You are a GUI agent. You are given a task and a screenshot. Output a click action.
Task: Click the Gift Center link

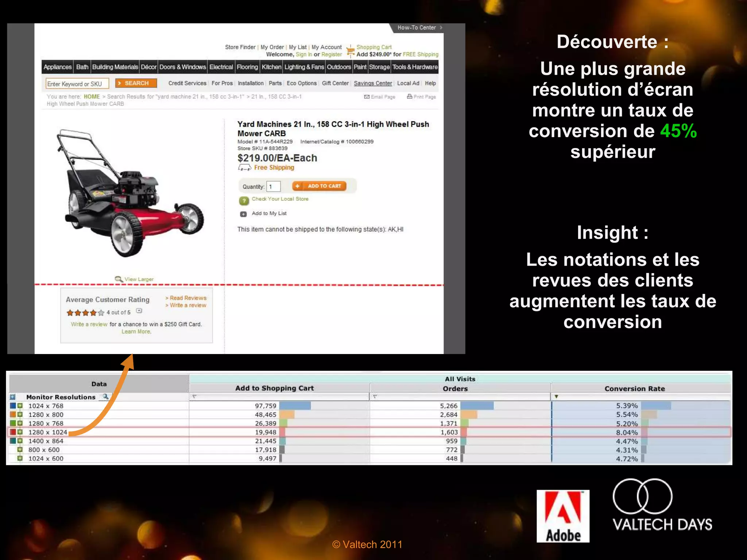coord(335,83)
